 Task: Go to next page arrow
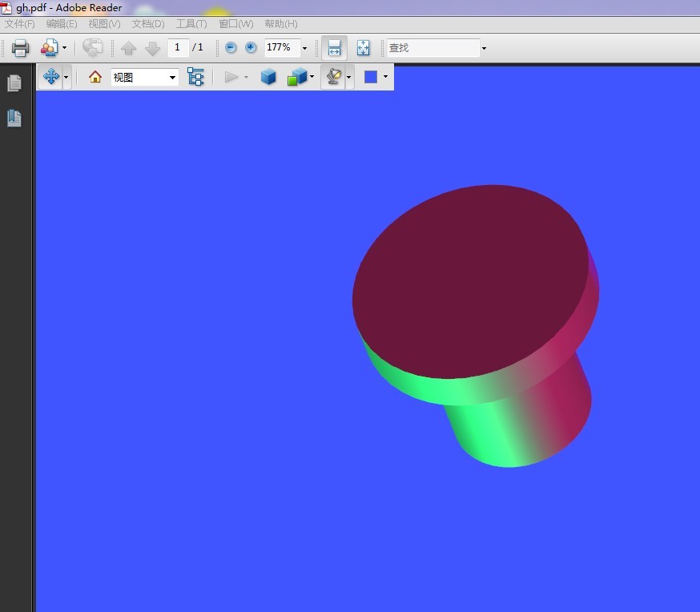153,48
